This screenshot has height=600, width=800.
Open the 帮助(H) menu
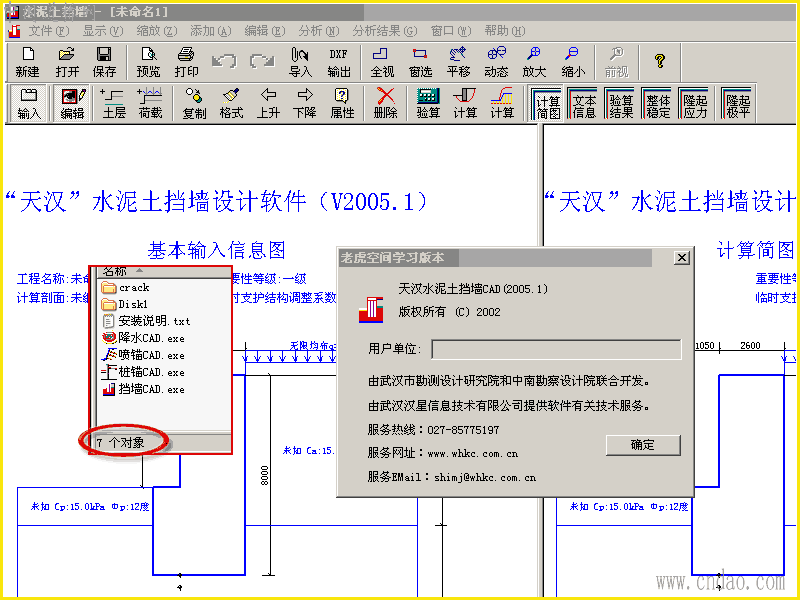(x=505, y=31)
